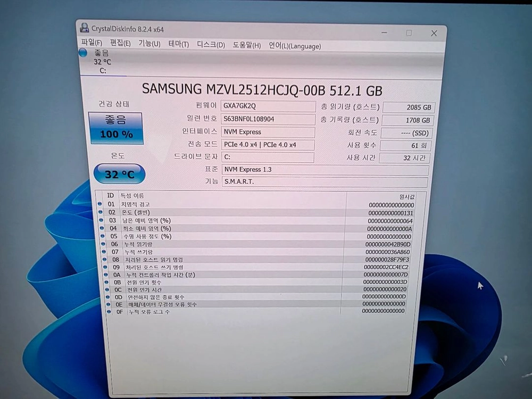Viewport: 532px width, 399px height.
Task: Select row 04 최소 예비 영역 (%)
Action: pyautogui.click(x=256, y=228)
